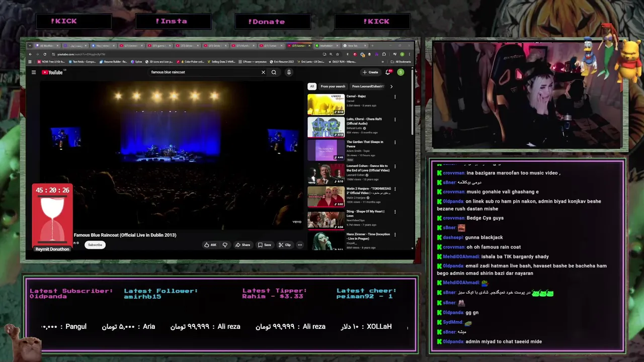The width and height of the screenshot is (644, 362).
Task: Open YouTube notifications bell
Action: [x=388, y=72]
